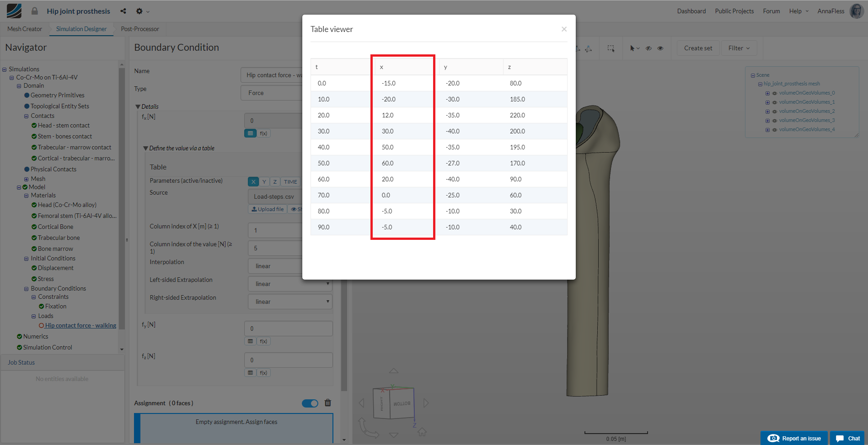Click the curved roll-view arrow icon
The width and height of the screenshot is (868, 445).
click(x=368, y=429)
